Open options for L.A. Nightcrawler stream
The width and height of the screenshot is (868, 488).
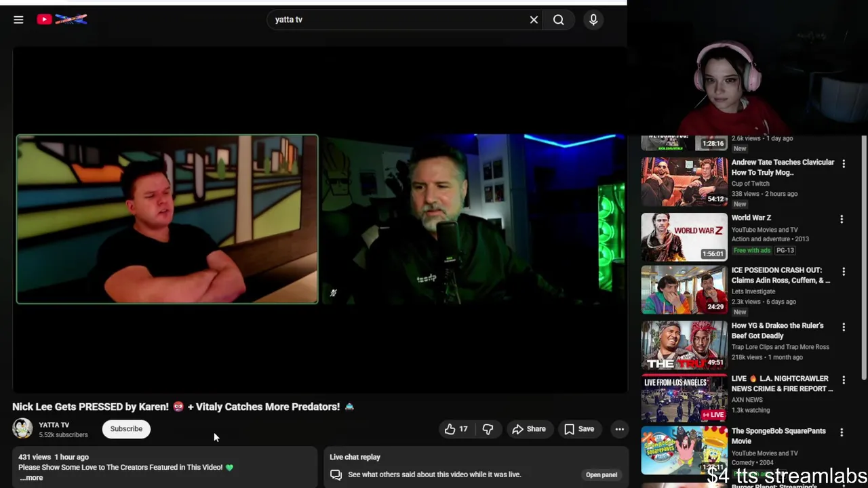point(844,380)
